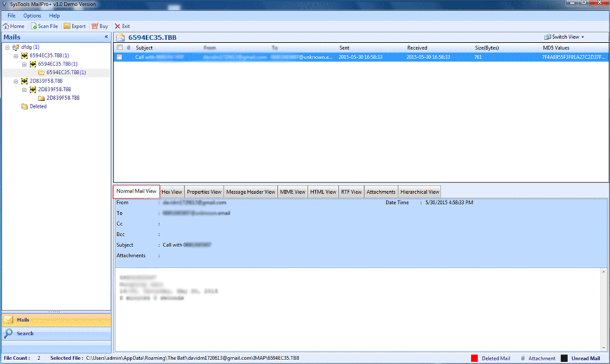Click the Deleted folder icon
Image resolution: width=610 pixels, height=364 pixels.
coord(24,107)
